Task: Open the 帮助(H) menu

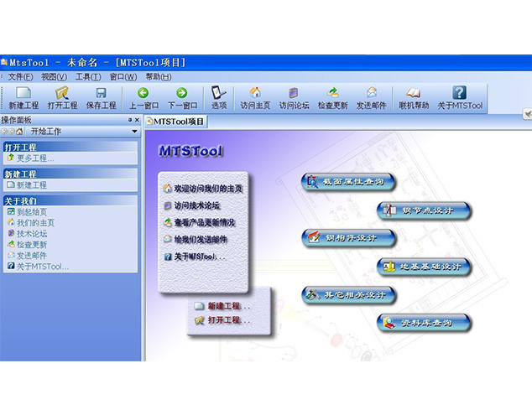Action: coord(159,77)
